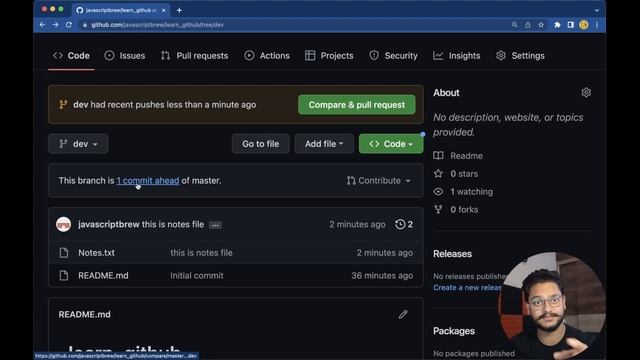Open the Initial commit message link
Screen dimensions: 640x360
197,276
